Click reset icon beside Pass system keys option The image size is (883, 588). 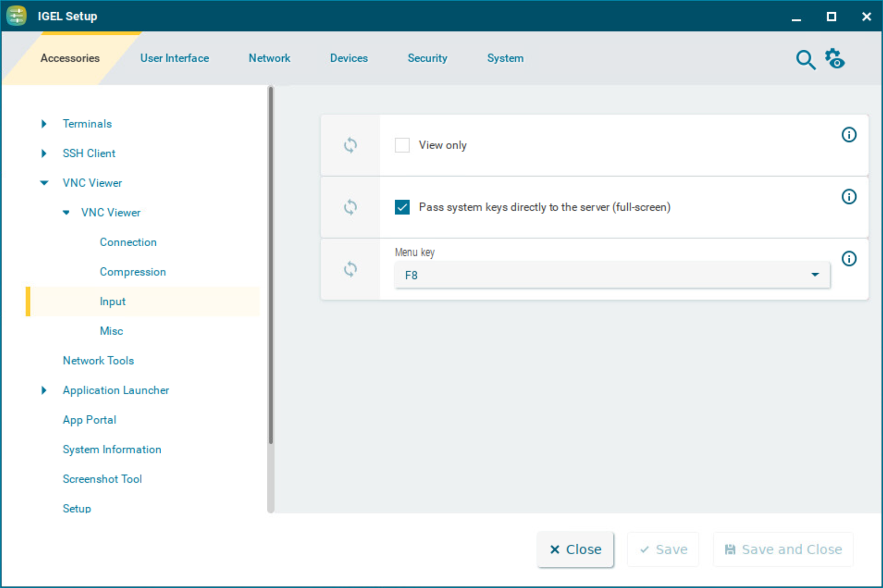[x=350, y=207]
